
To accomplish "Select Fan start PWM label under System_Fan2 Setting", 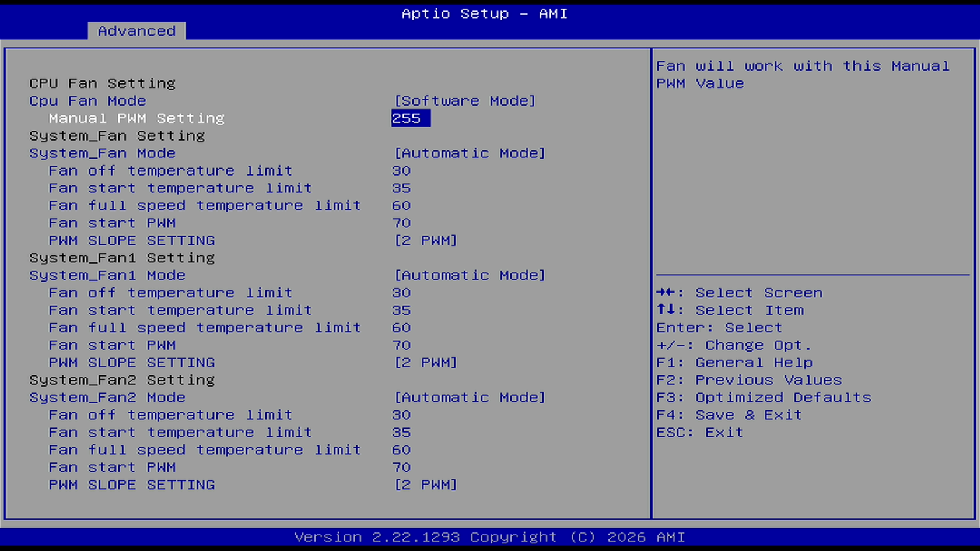I will (112, 468).
